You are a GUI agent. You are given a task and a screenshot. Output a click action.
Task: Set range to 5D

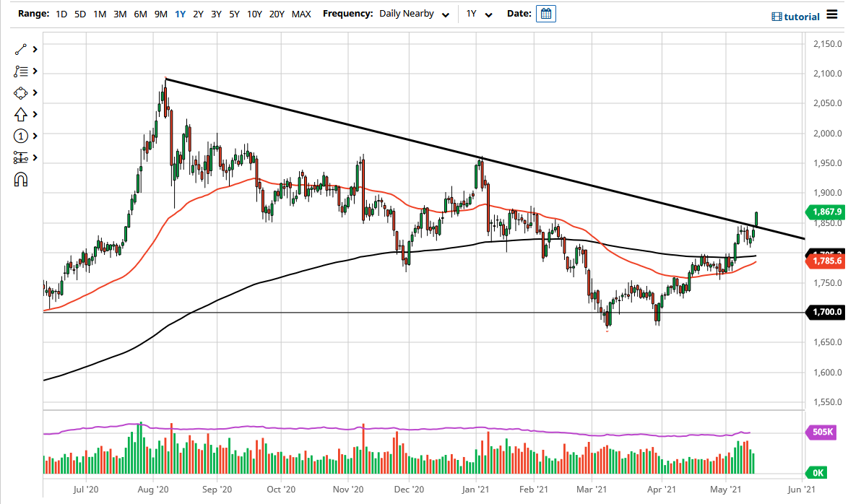coord(80,14)
